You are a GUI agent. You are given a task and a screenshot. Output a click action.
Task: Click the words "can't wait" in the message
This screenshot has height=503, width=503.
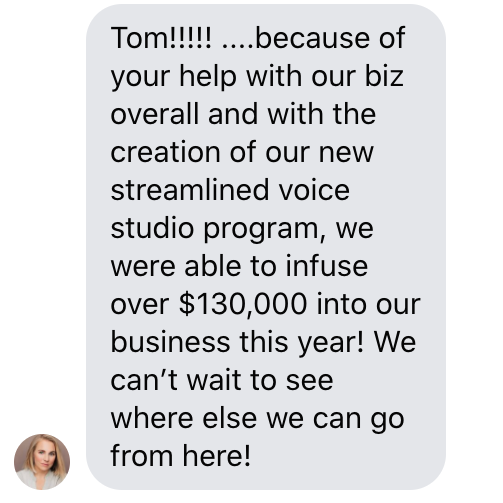coord(176,380)
